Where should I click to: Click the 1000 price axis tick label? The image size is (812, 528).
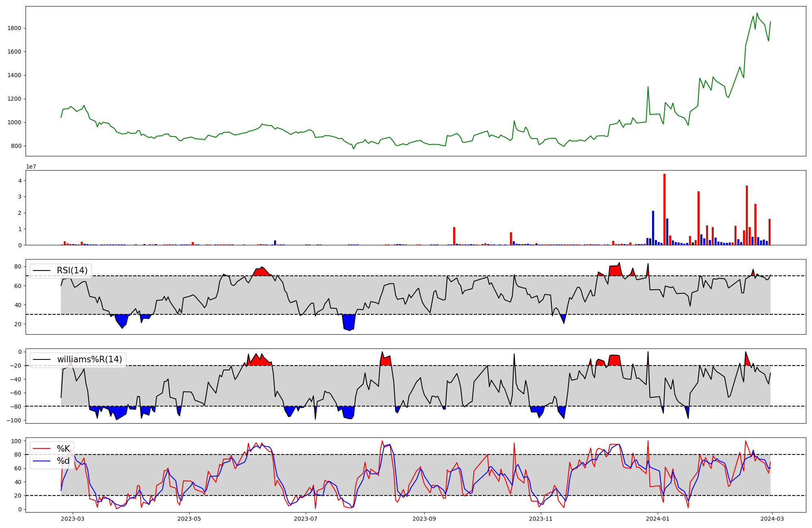(x=14, y=122)
